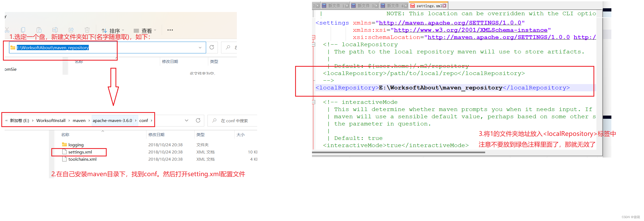Viewport: 644px width, 221px height.
Task: Sort by 大小 column in conf folder
Action: pos(241,135)
